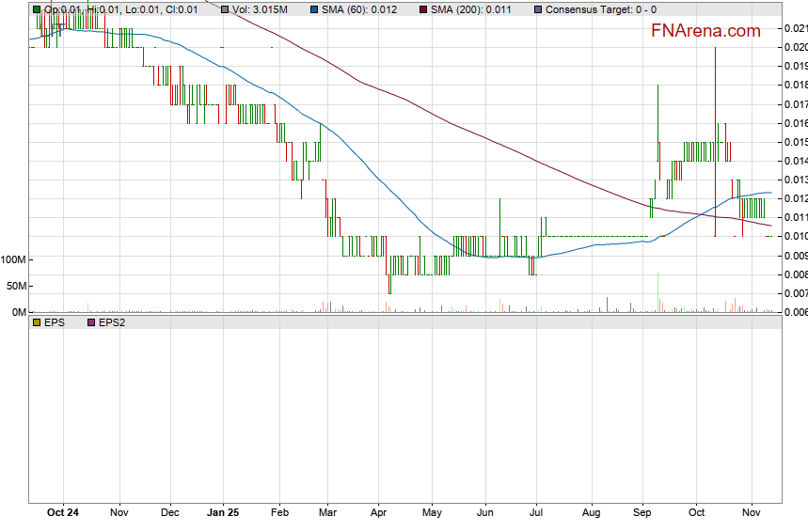Click the green OHLC legend swatch
The image size is (808, 532).
tap(37, 9)
